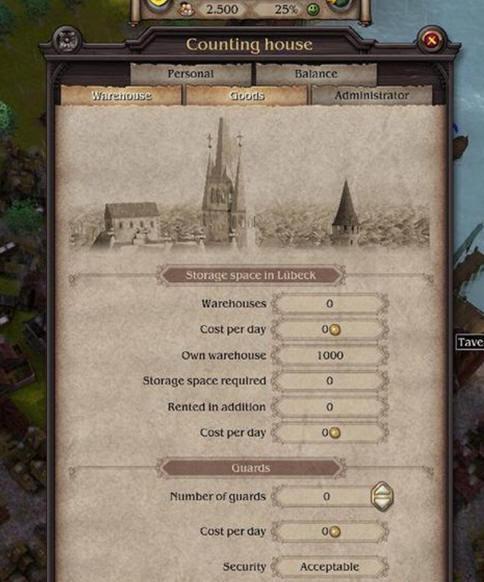The height and width of the screenshot is (582, 484).
Task: Select the Warehouse tab
Action: (x=121, y=95)
